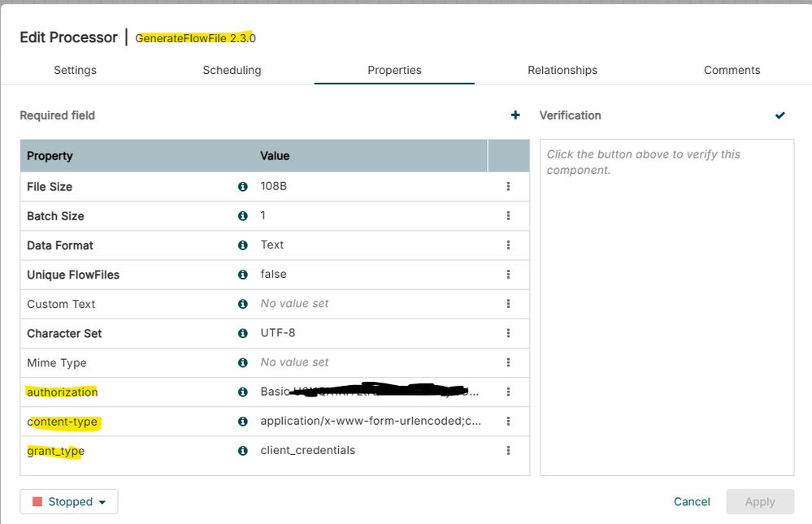Open actions menu for Data Format row
812x524 pixels.
(x=508, y=245)
